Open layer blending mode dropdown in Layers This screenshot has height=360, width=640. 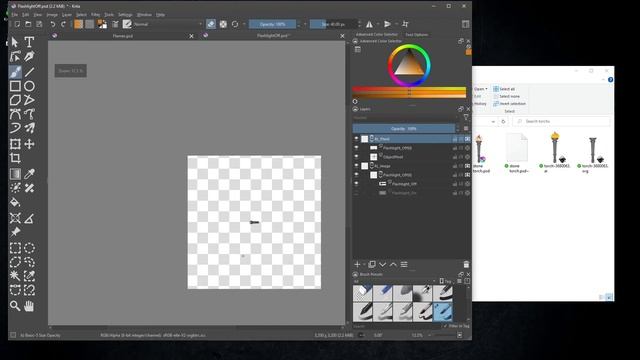pos(406,118)
